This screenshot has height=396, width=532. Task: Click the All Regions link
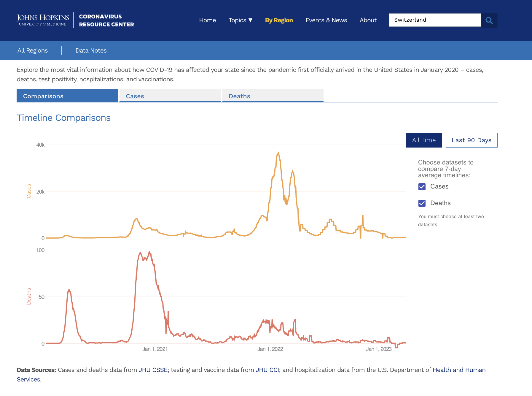33,50
